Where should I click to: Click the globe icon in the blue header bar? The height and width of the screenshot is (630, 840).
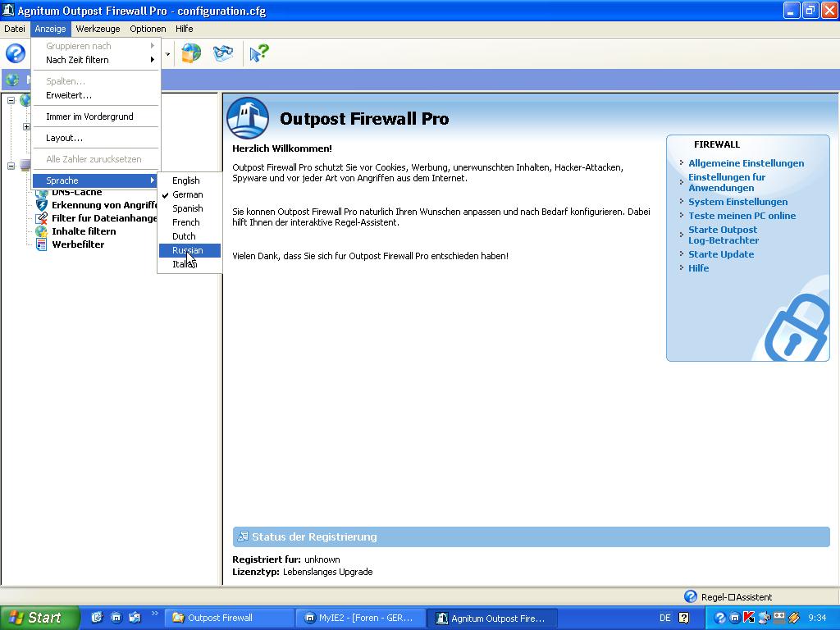click(x=12, y=80)
